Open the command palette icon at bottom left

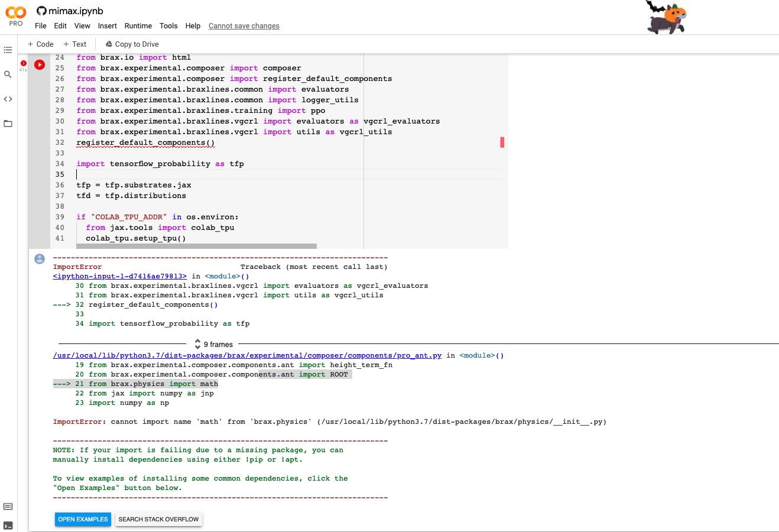(8, 506)
